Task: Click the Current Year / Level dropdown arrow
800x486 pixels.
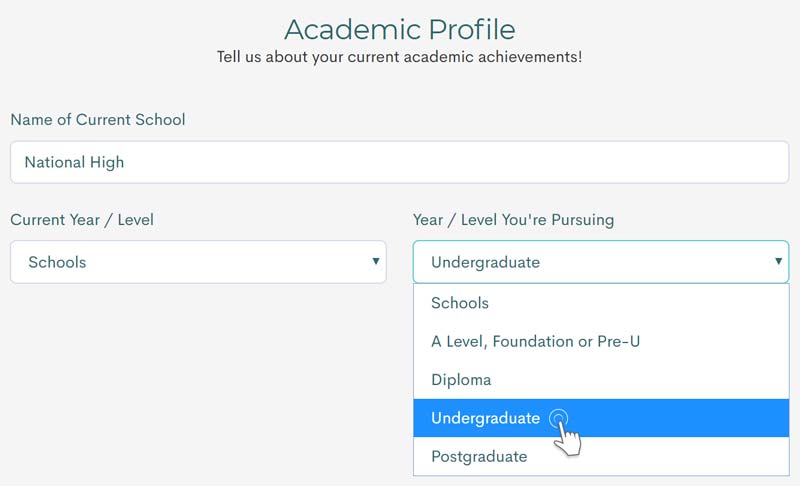Action: (376, 261)
